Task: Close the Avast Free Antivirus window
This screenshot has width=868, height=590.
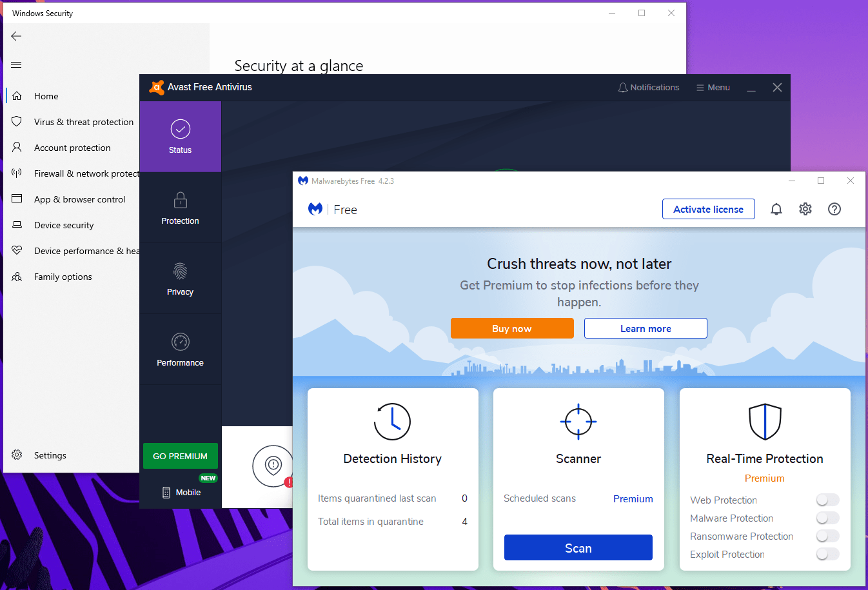Action: (777, 88)
